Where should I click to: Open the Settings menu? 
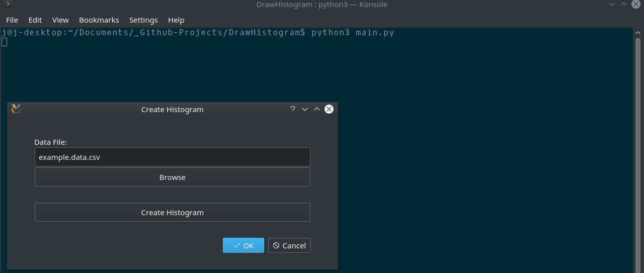click(x=143, y=20)
